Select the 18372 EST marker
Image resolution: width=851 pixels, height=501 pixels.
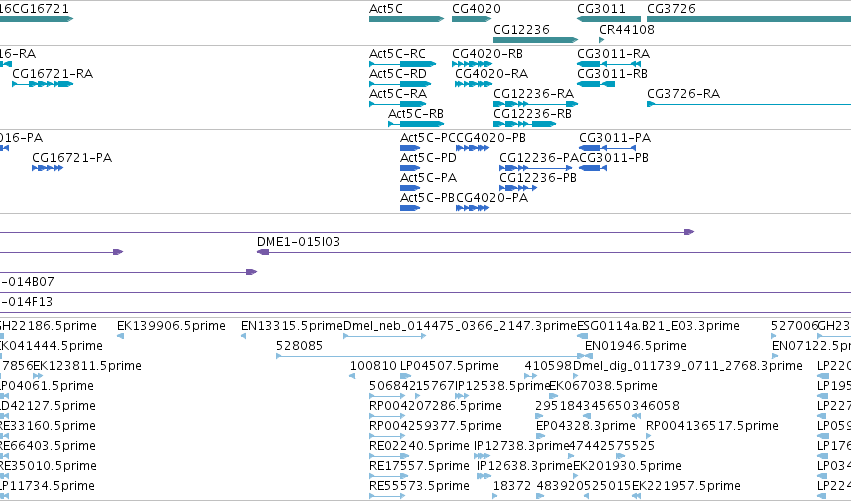(495, 497)
